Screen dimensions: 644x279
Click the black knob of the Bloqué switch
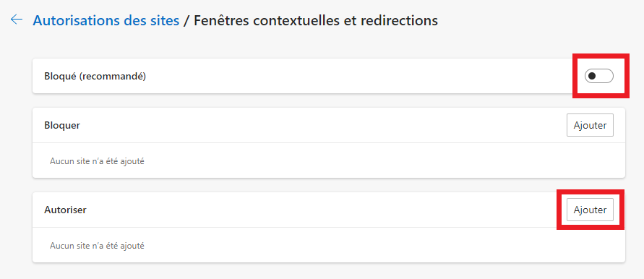click(x=592, y=76)
